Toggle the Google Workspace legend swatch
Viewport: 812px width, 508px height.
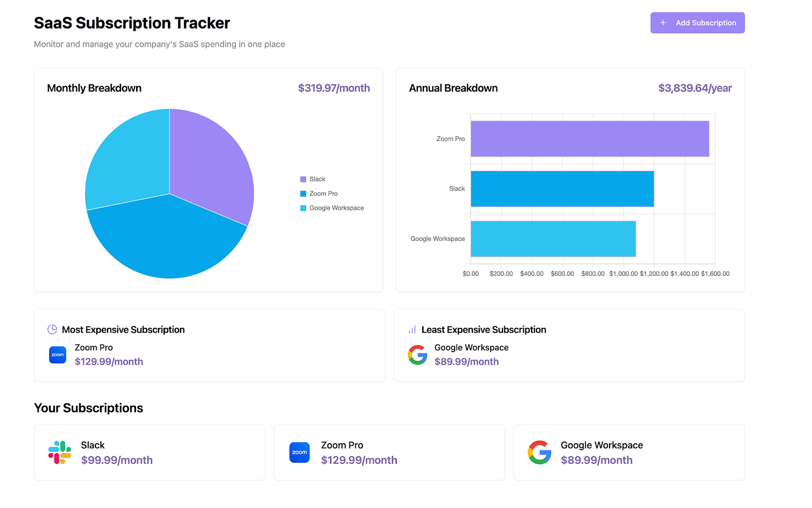click(303, 208)
